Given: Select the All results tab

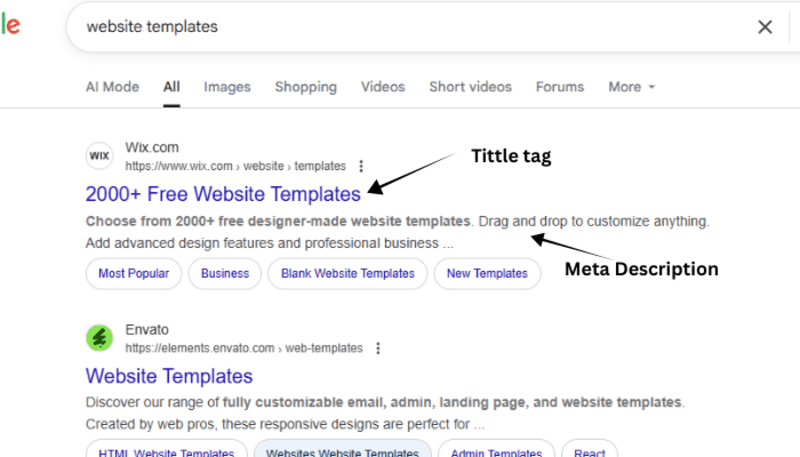Looking at the screenshot, I should [x=171, y=87].
